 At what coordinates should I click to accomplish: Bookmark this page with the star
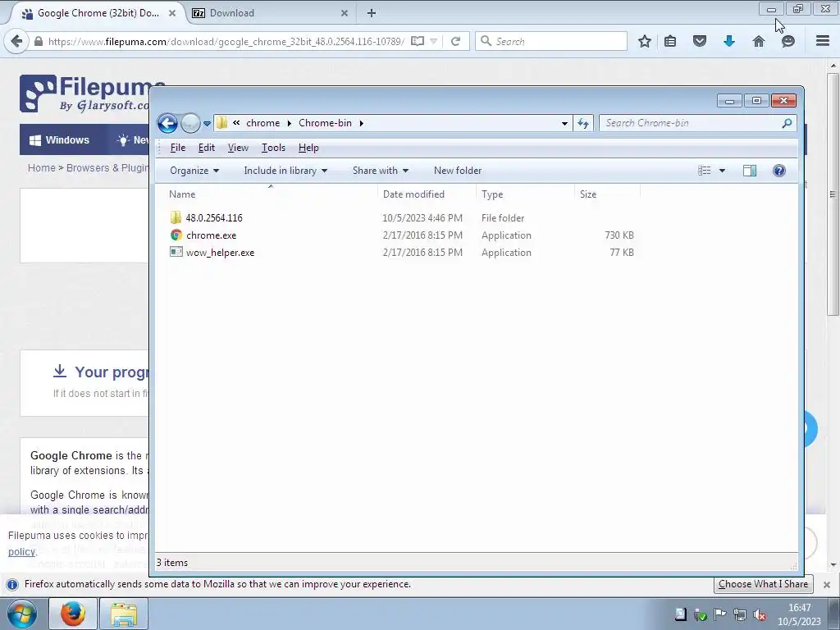pyautogui.click(x=645, y=41)
